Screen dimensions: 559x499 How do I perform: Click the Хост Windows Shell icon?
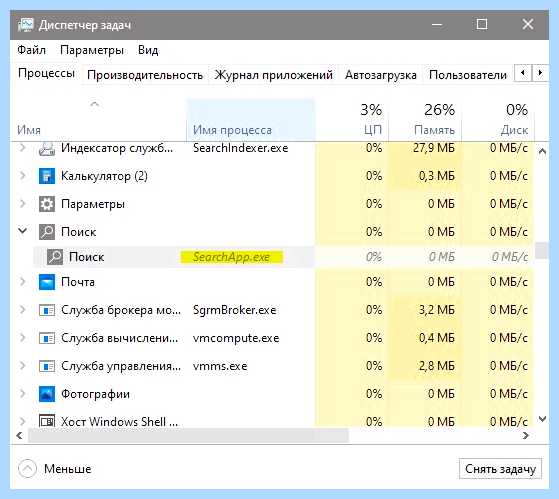[47, 421]
